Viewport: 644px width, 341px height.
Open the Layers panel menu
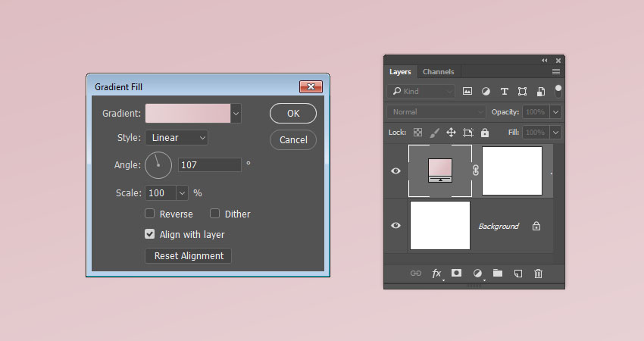pyautogui.click(x=556, y=72)
